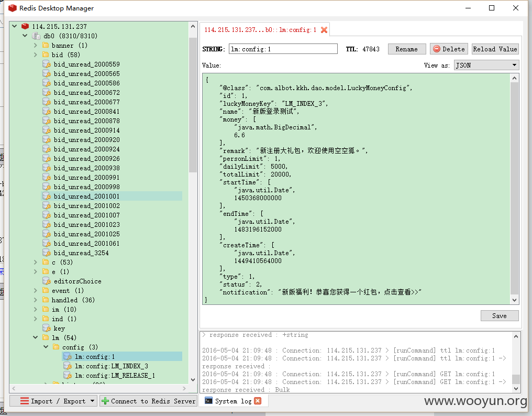Expand the im (10) folder

36,309
